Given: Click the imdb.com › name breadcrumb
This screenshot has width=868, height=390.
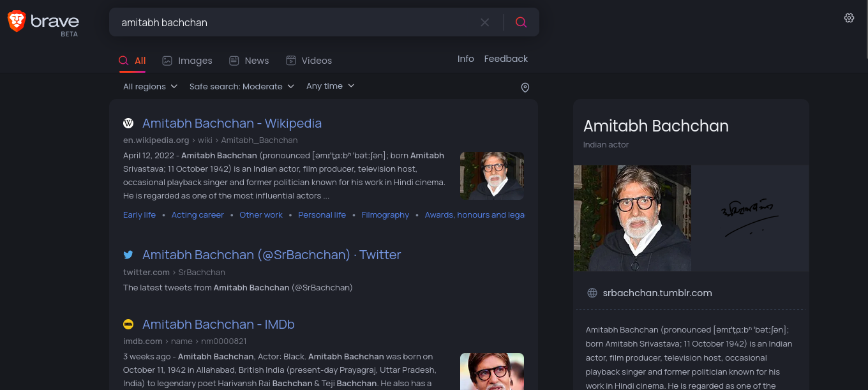Looking at the screenshot, I should click(x=184, y=341).
